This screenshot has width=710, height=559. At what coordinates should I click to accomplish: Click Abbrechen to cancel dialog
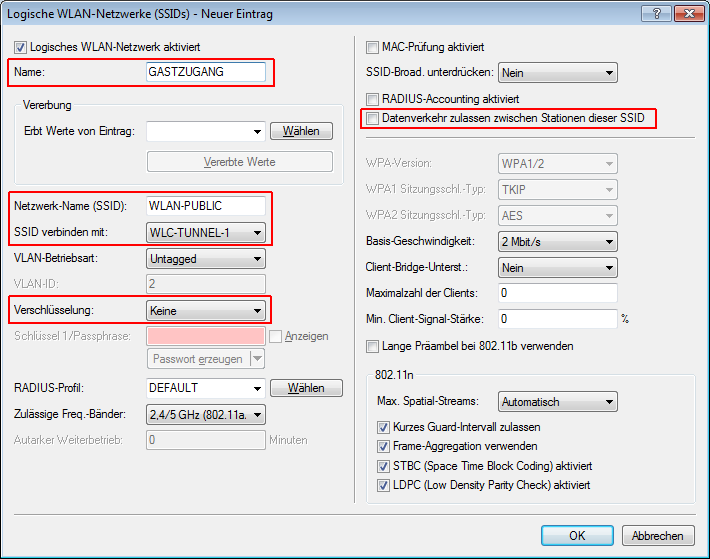657,536
